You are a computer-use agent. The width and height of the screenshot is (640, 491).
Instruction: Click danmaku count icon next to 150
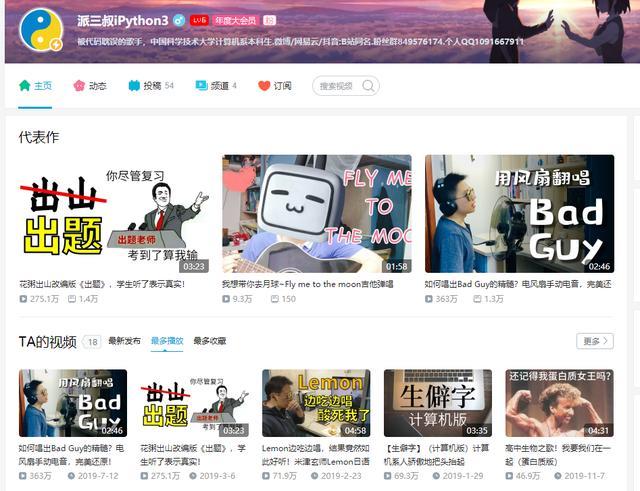[275, 299]
